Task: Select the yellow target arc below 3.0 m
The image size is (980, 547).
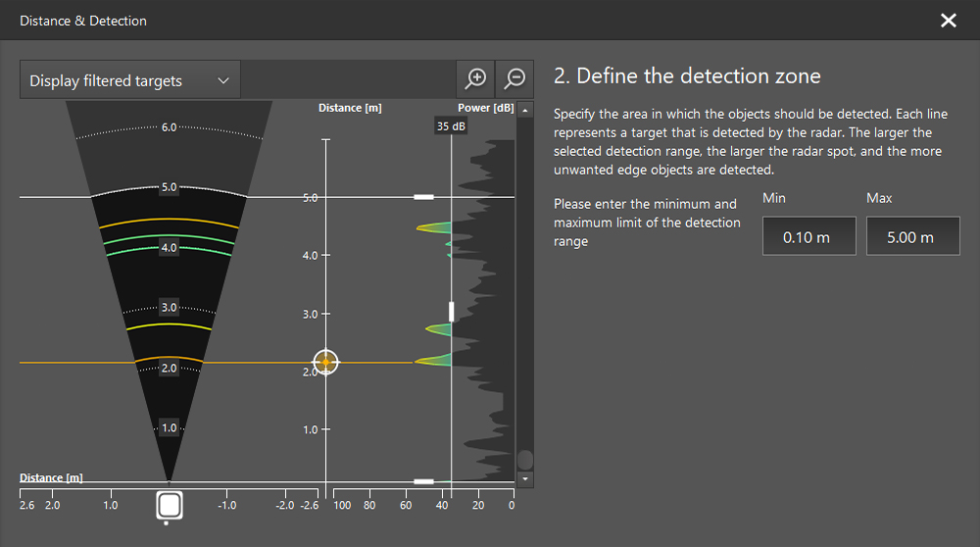Action: (x=170, y=323)
